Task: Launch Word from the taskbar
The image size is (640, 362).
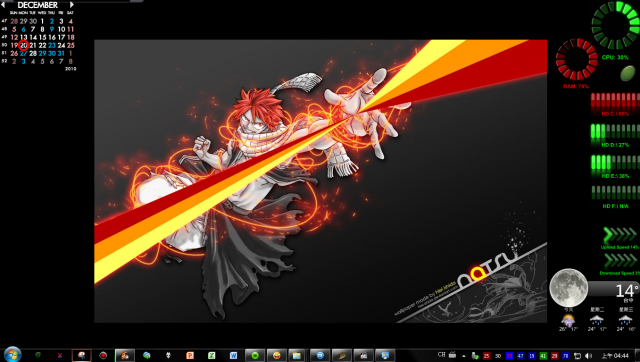Action: (233, 355)
